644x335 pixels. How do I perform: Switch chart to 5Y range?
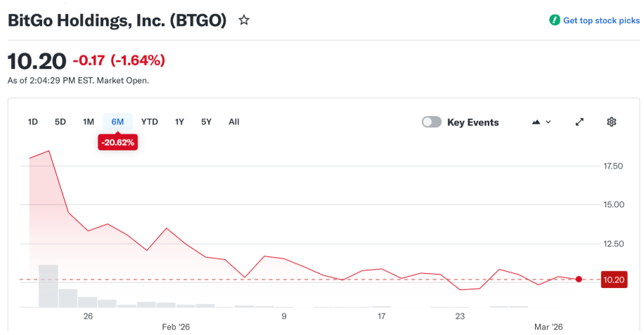coord(206,121)
